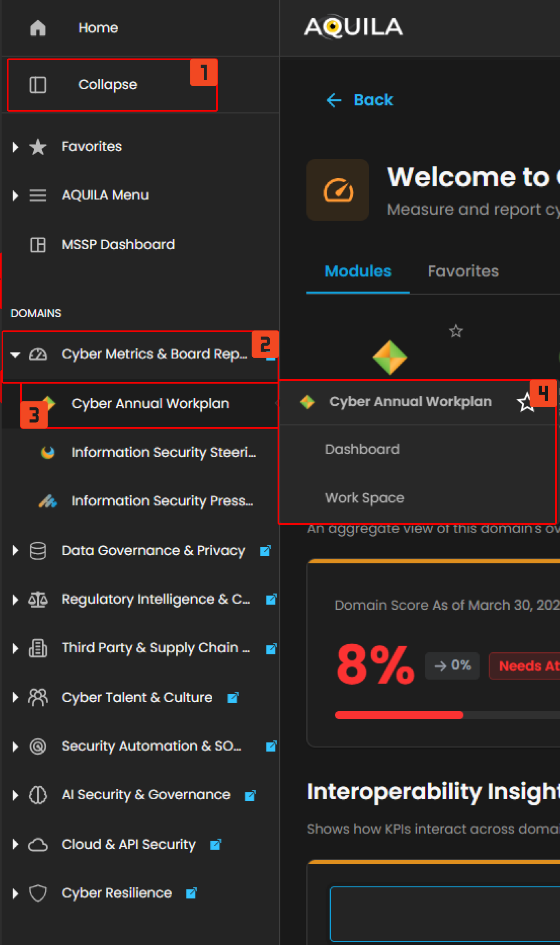Image resolution: width=560 pixels, height=945 pixels.
Task: Click the Collapse sidebar panel icon
Action: click(x=38, y=85)
